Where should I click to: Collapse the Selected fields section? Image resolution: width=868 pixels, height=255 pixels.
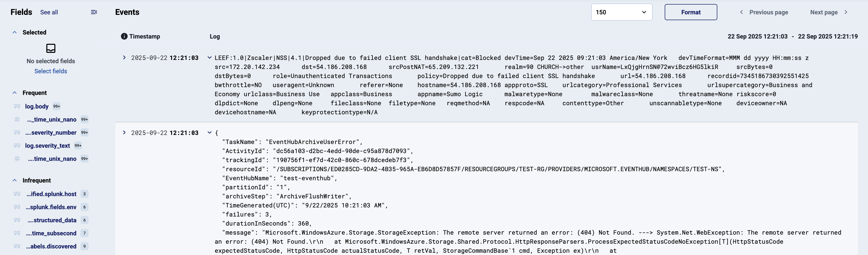click(x=15, y=32)
